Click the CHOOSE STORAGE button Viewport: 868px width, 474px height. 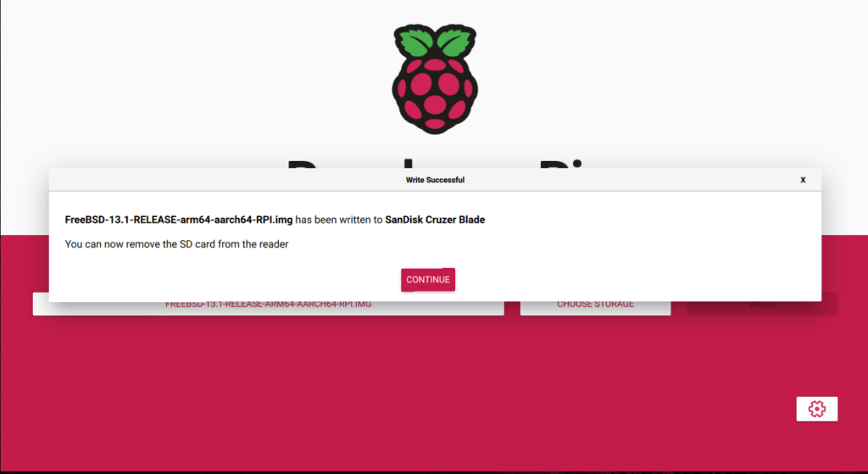pos(596,304)
